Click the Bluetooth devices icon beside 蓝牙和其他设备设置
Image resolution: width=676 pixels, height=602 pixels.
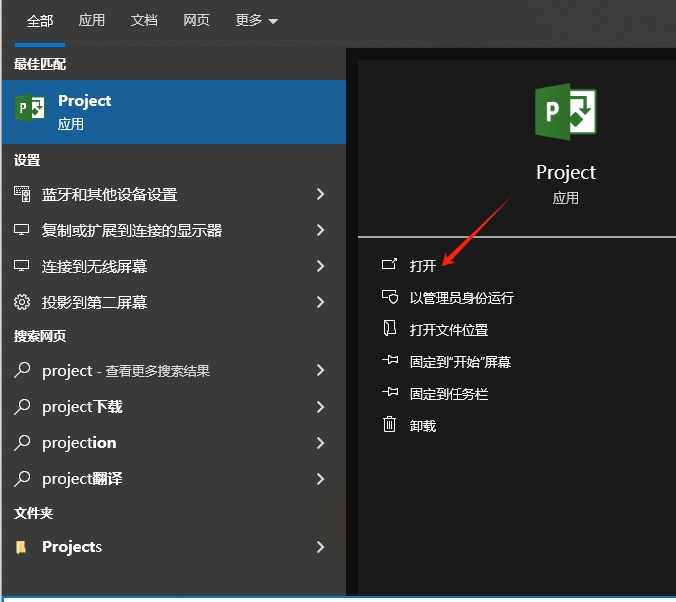coord(22,194)
